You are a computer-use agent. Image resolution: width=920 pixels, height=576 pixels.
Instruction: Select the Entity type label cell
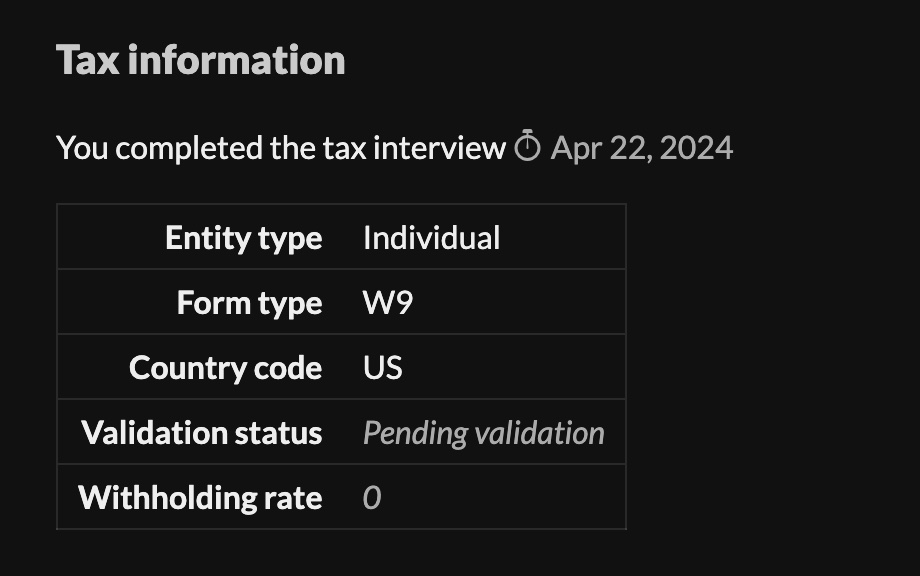pyautogui.click(x=243, y=238)
